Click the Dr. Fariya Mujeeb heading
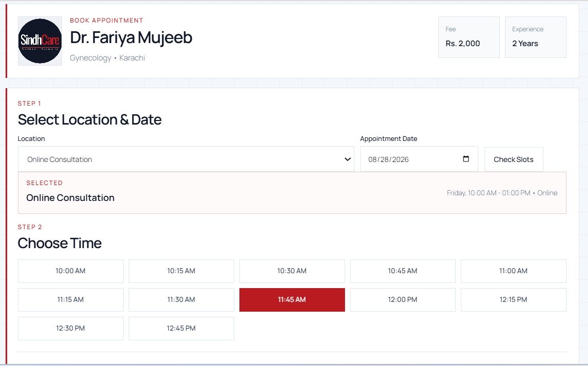Image resolution: width=588 pixels, height=366 pixels. [x=131, y=38]
